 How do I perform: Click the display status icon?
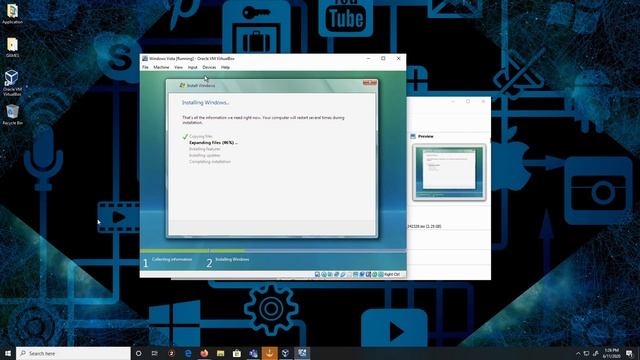tap(355, 275)
